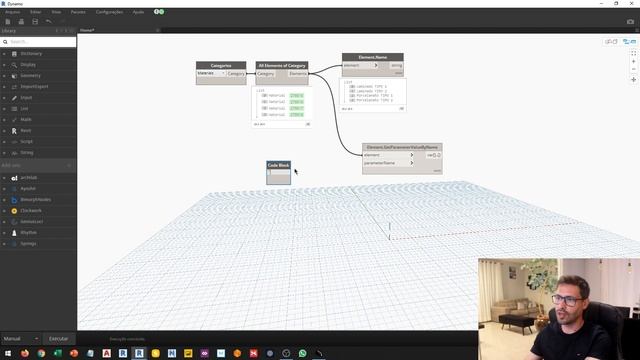Click the Zoom to fit icon
This screenshot has width=640, height=360.
(633, 53)
